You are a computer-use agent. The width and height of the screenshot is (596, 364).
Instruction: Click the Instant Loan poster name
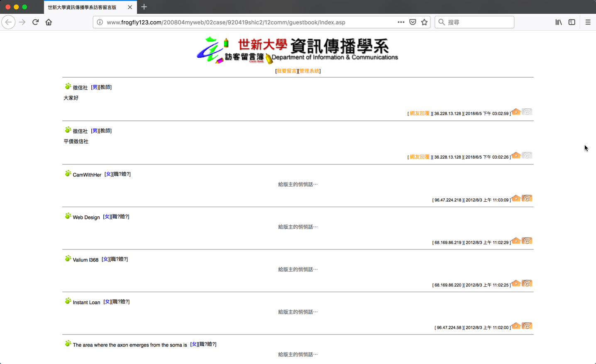pos(86,302)
